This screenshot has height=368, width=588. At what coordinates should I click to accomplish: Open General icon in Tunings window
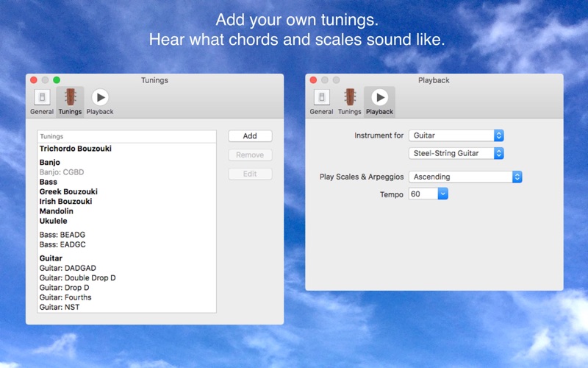coord(42,97)
